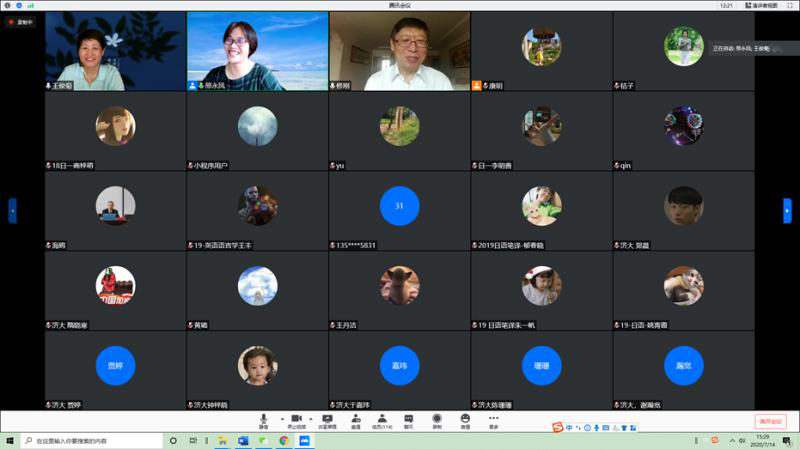Switch to speaker view (演讲者视图)
800x449 pixels.
pyautogui.click(x=761, y=5)
